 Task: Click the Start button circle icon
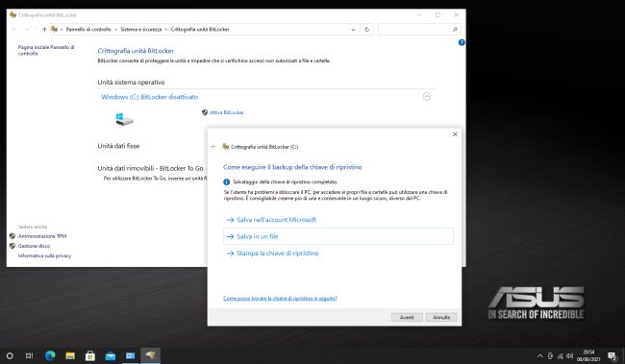[10, 355]
